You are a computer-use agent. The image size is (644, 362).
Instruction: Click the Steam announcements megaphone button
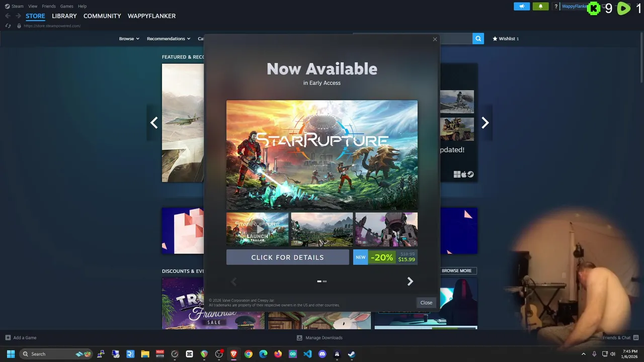[x=522, y=6]
